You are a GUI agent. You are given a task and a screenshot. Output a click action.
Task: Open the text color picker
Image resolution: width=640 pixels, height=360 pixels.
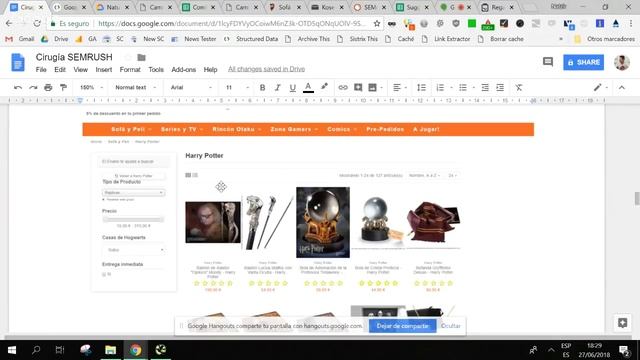309,87
